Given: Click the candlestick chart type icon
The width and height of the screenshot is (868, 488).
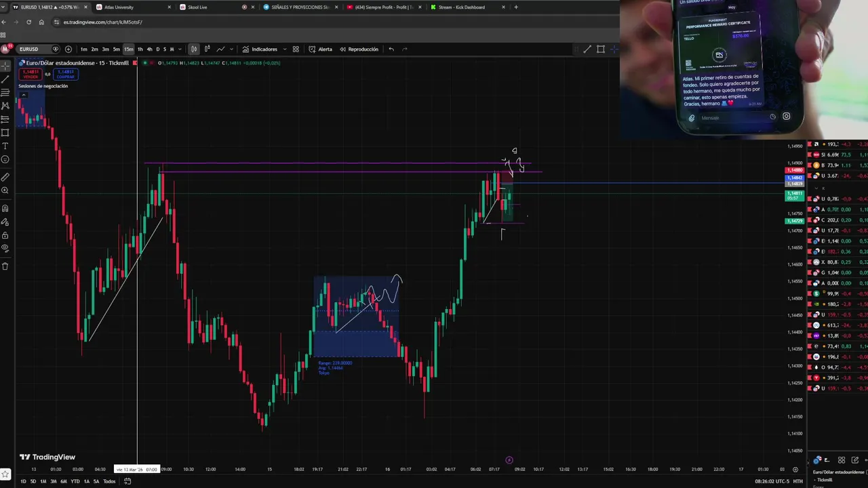Looking at the screenshot, I should (194, 49).
